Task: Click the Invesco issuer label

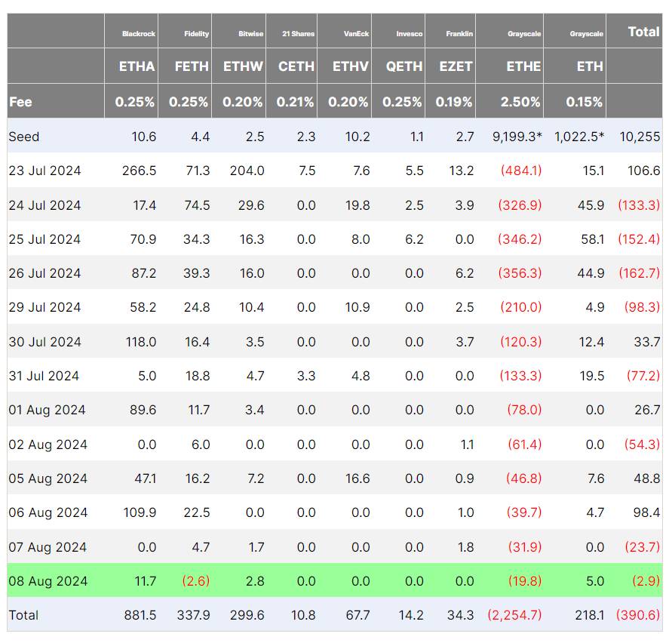Action: tap(410, 33)
